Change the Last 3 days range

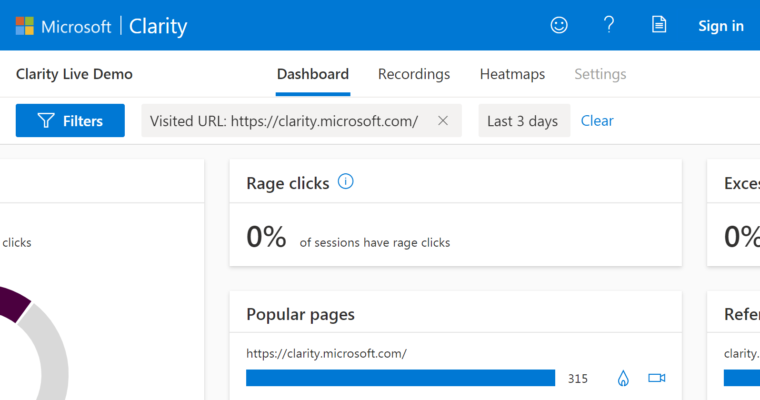(x=522, y=121)
